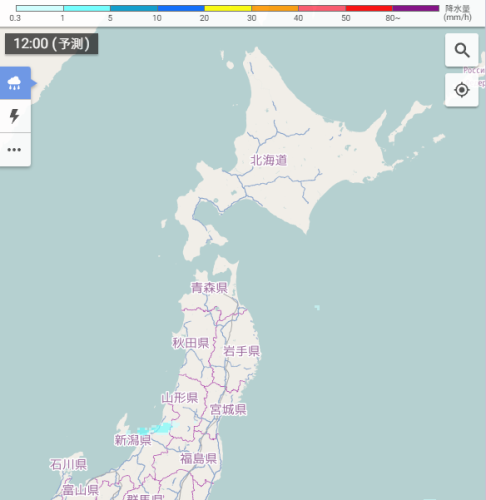Viewport: 486px width, 500px height.
Task: Center map on current location icon
Action: pyautogui.click(x=462, y=90)
